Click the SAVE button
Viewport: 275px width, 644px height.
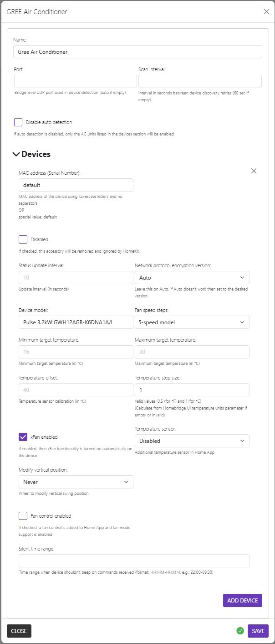pyautogui.click(x=258, y=631)
